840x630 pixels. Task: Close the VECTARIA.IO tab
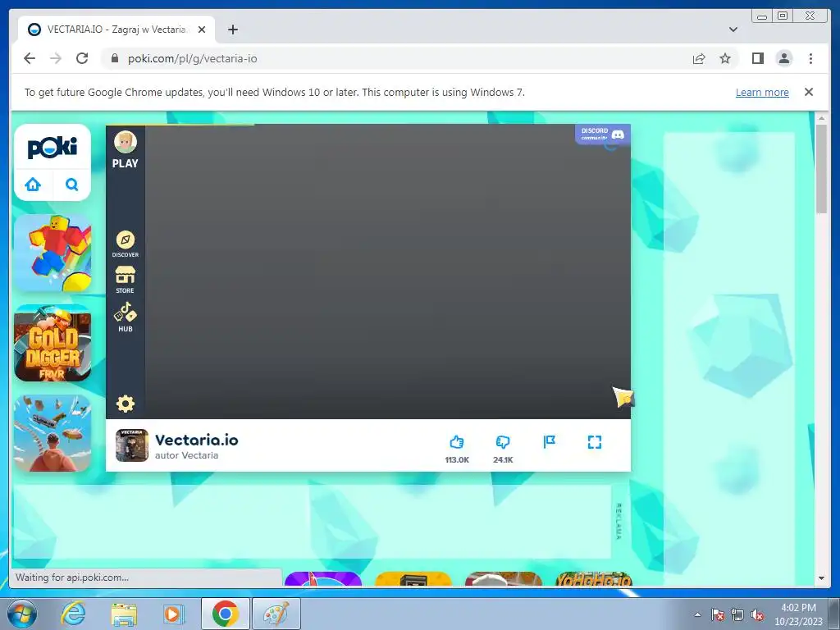[x=202, y=30]
